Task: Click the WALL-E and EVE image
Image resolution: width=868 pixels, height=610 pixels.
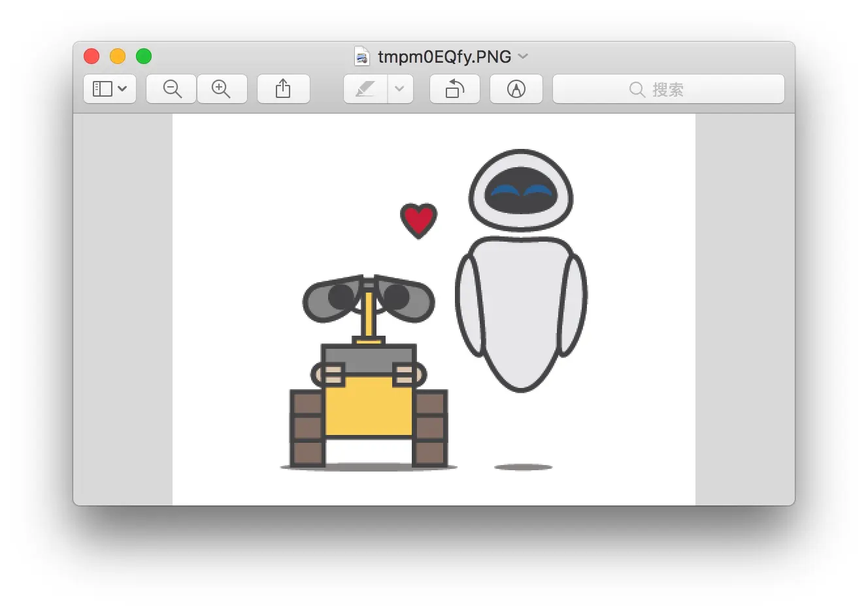Action: tap(434, 310)
